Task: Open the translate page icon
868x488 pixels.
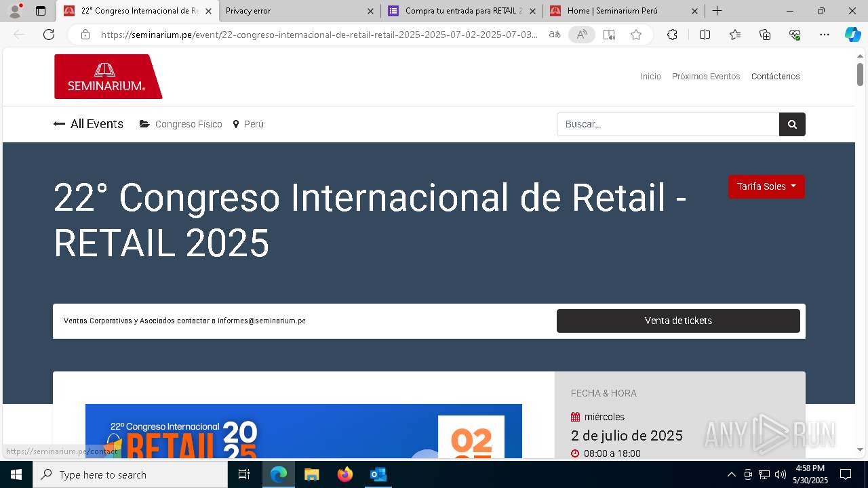Action: (555, 35)
